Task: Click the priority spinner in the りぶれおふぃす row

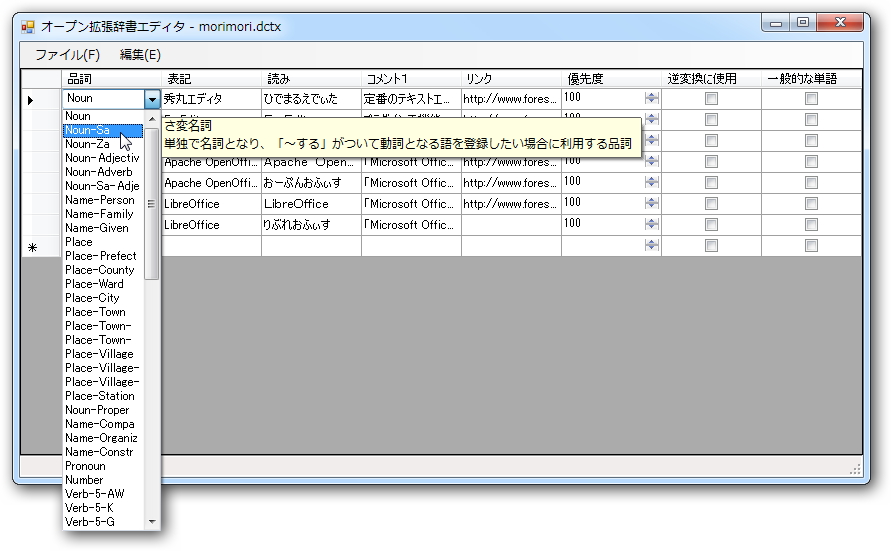Action: (652, 224)
